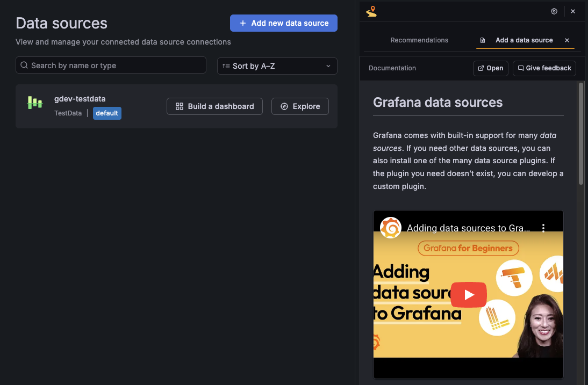
Task: Click inside the Search by name or type field
Action: tap(111, 64)
